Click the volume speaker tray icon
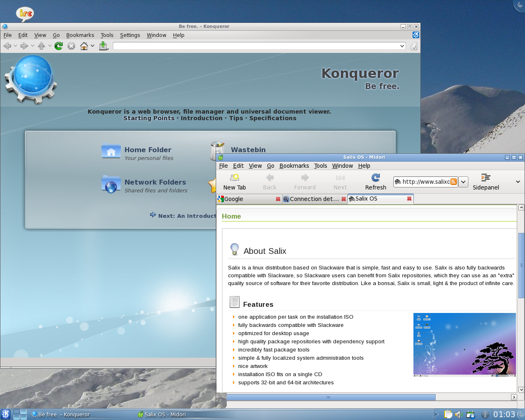The height and width of the screenshot is (420, 525). [459, 415]
